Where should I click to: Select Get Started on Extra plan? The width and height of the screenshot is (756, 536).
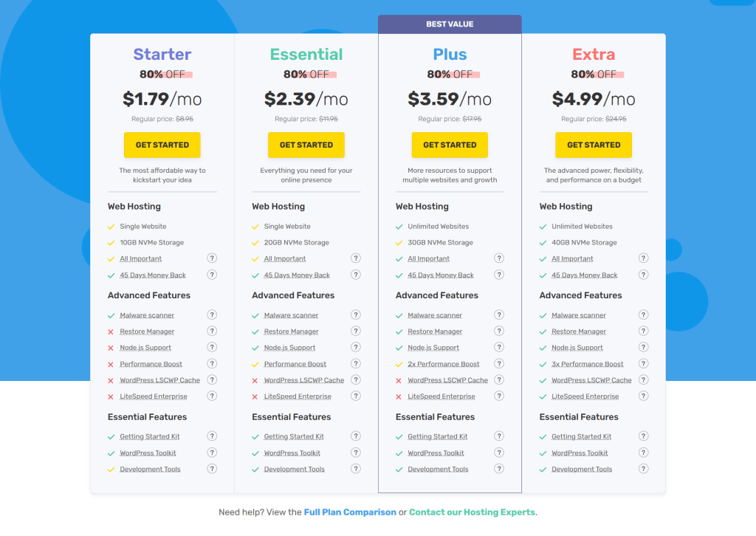point(594,145)
